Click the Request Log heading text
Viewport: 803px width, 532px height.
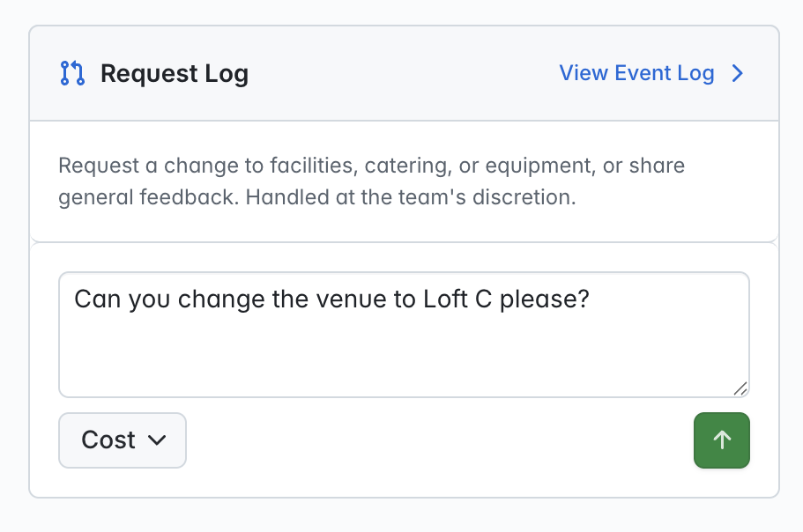175,74
